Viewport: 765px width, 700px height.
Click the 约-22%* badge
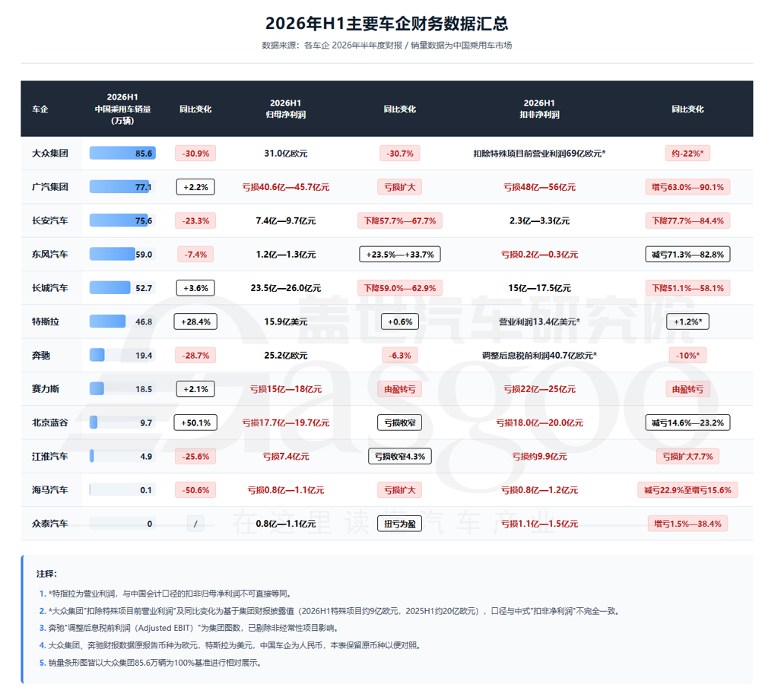click(x=687, y=153)
